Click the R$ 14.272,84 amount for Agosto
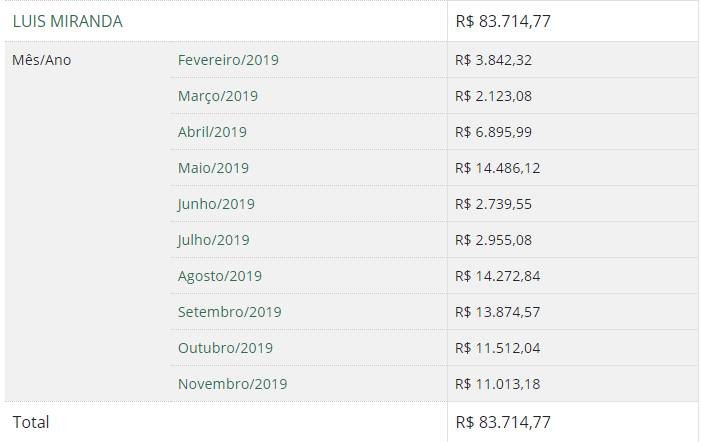Screen dimensions: 701x442 pyautogui.click(x=498, y=276)
